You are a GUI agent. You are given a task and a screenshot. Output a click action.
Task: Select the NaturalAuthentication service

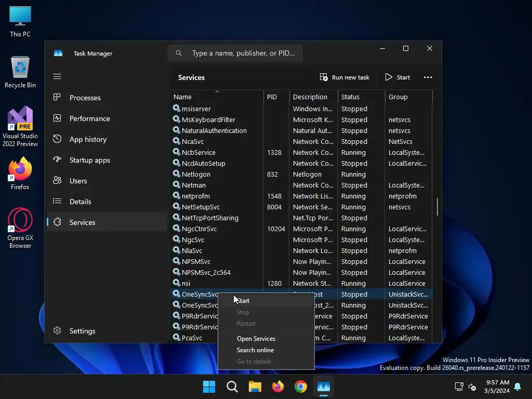[301, 130]
